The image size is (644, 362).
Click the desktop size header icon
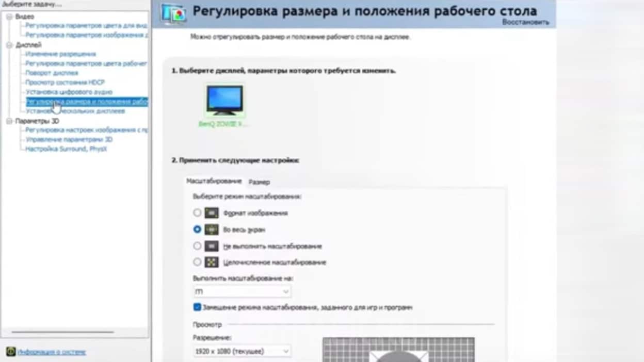pos(173,13)
